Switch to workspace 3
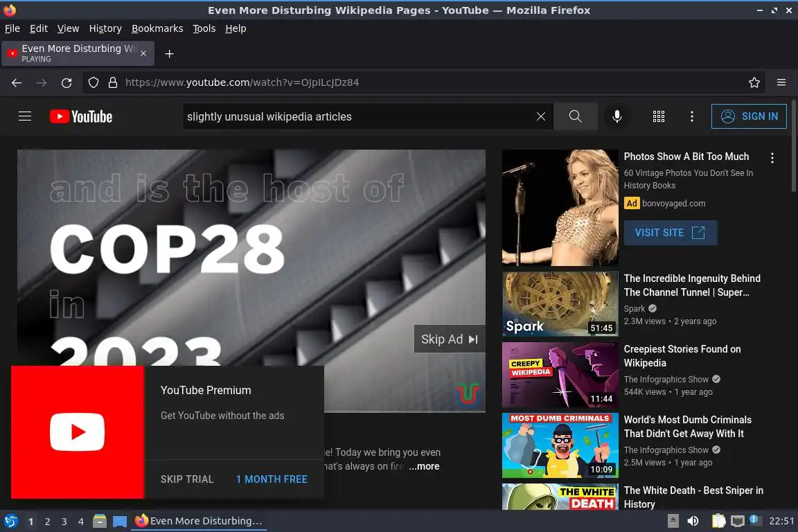 (x=64, y=522)
